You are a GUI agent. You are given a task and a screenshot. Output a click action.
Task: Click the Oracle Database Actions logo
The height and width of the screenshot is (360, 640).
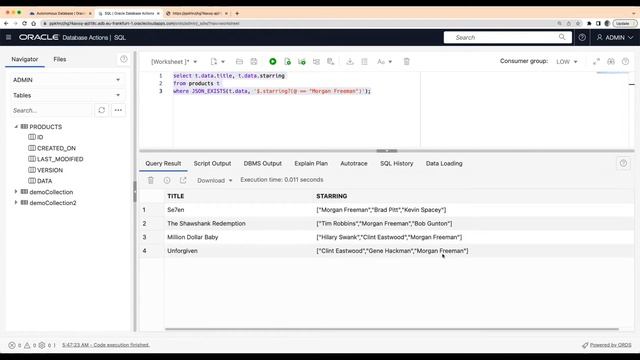pyautogui.click(x=72, y=37)
